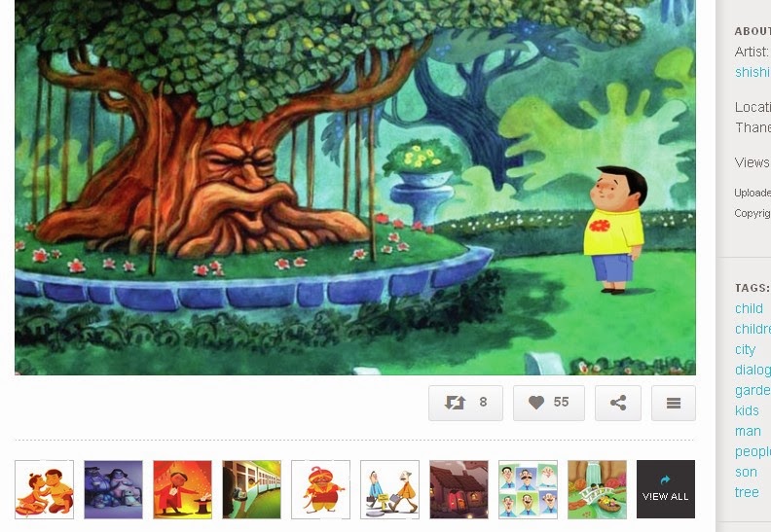Select the 'child' tag link
The width and height of the screenshot is (771, 532).
[x=749, y=308]
